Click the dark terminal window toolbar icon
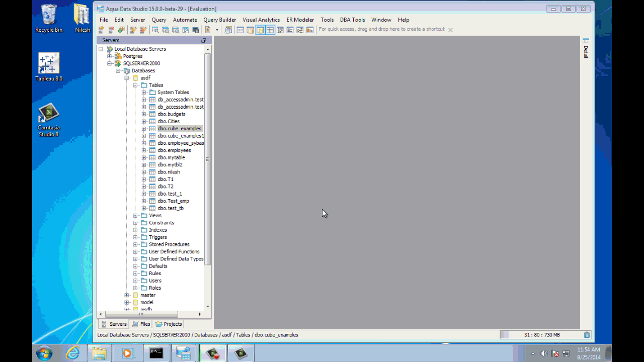Image resolution: width=644 pixels, height=362 pixels. coord(196,30)
